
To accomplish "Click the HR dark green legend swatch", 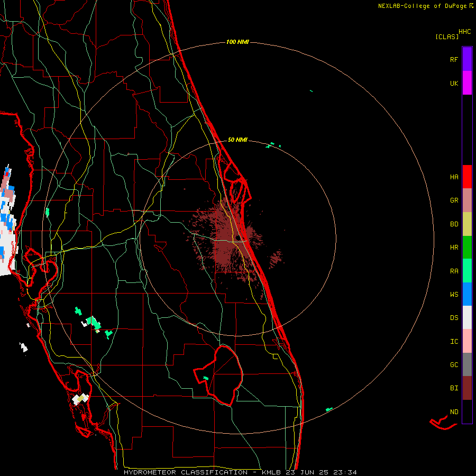I will 467,248.
